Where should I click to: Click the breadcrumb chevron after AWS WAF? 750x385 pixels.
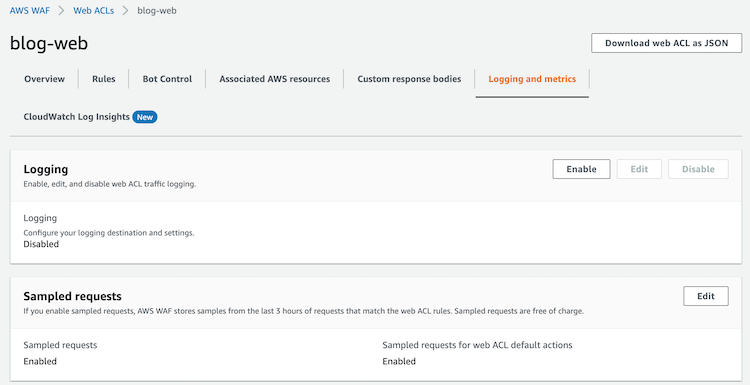pyautogui.click(x=61, y=11)
